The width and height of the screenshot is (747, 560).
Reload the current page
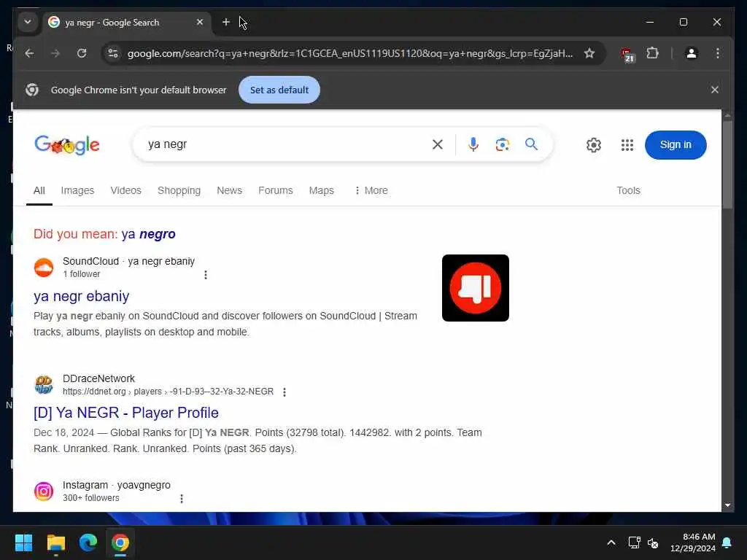pyautogui.click(x=82, y=53)
